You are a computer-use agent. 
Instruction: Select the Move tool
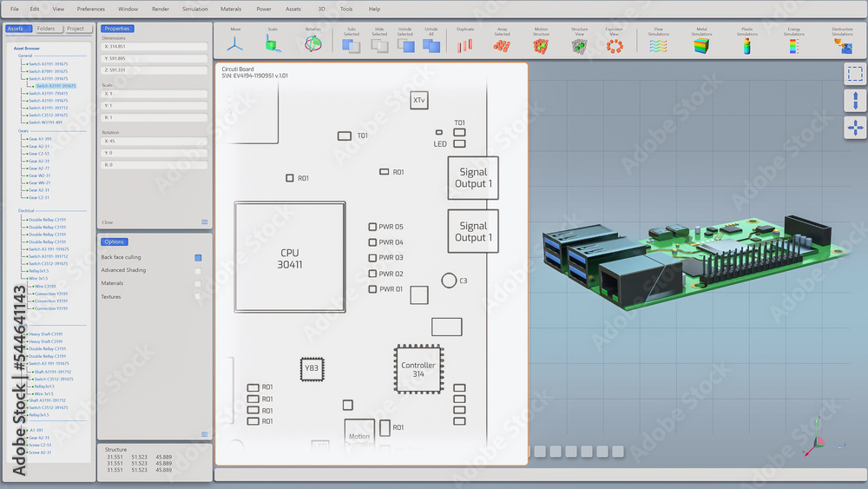234,44
